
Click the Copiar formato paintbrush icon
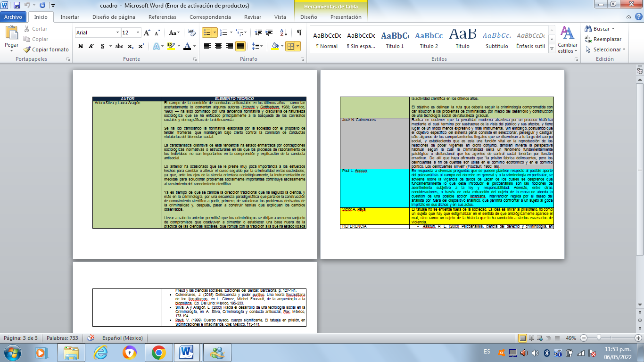point(27,49)
